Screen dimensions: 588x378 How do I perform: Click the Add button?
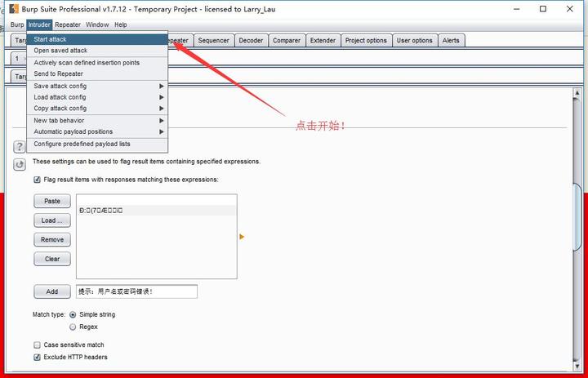coord(52,291)
